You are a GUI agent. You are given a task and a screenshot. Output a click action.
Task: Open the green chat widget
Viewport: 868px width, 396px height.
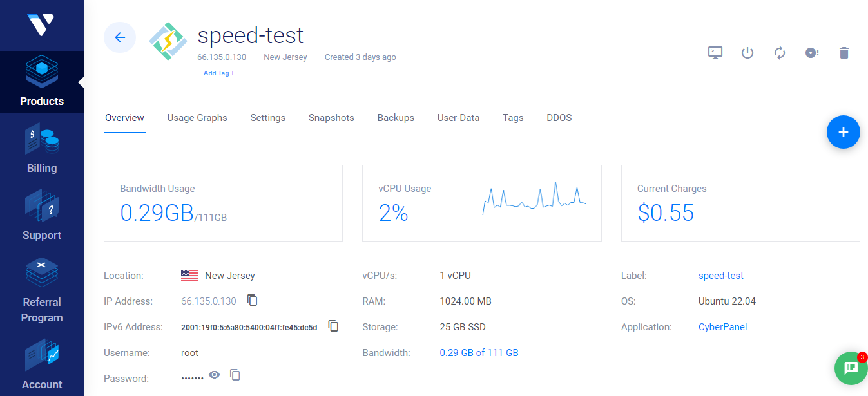851,368
